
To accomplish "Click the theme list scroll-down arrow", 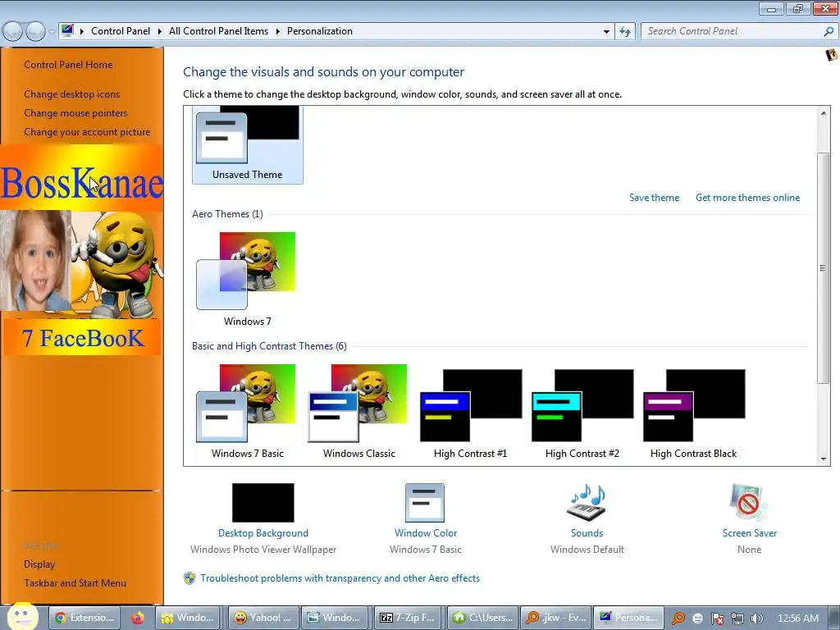I will (824, 459).
